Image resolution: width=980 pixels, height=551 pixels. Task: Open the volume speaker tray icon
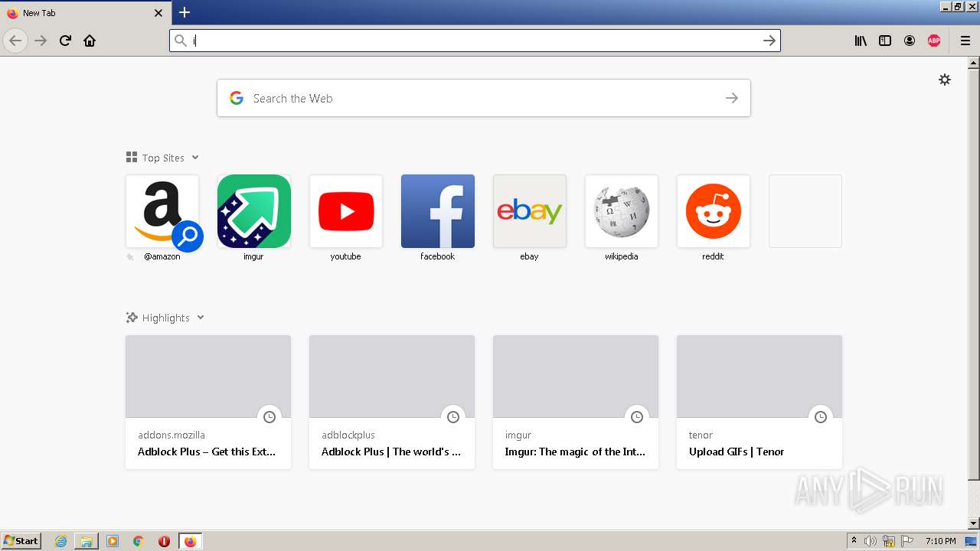[871, 541]
